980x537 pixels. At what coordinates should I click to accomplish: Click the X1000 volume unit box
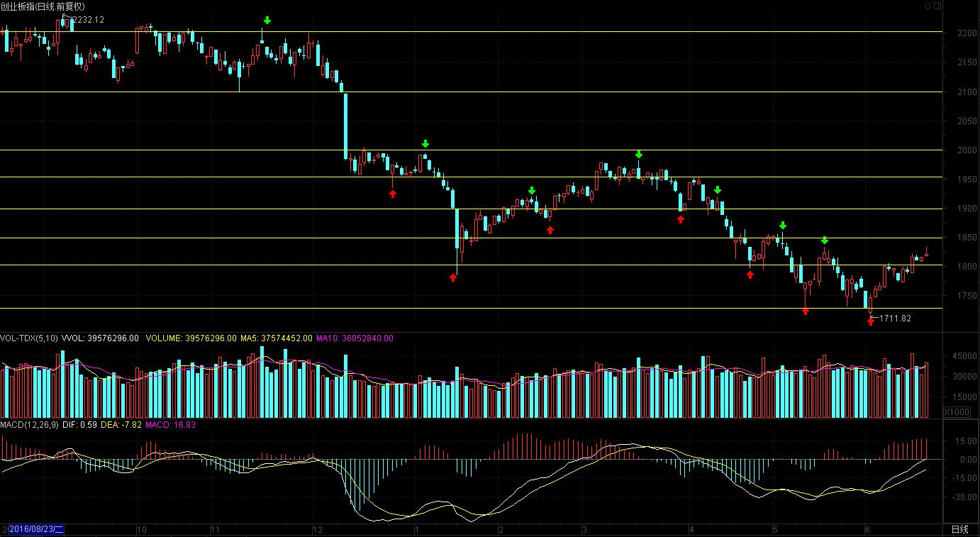pos(957,412)
